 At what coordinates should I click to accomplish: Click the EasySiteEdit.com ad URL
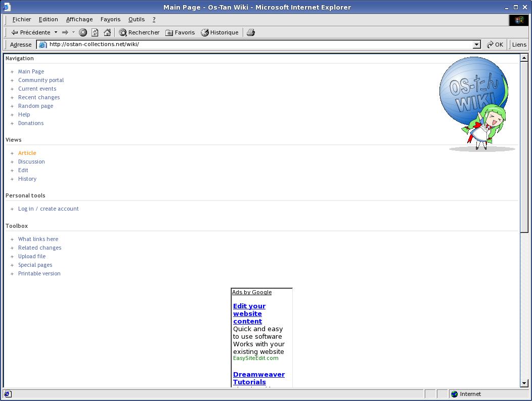pyautogui.click(x=255, y=358)
